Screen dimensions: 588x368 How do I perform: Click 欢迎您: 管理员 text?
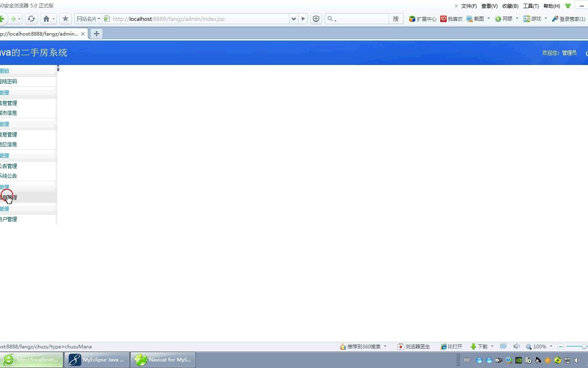click(559, 53)
